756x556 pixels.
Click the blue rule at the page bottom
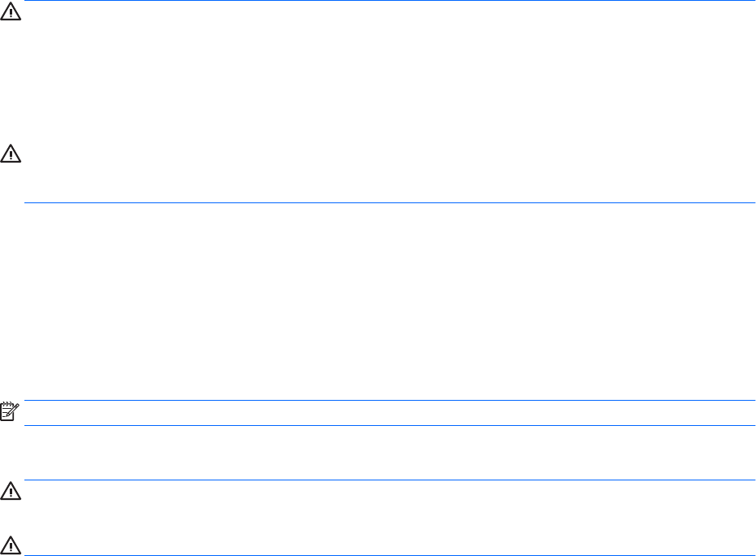tap(390, 555)
